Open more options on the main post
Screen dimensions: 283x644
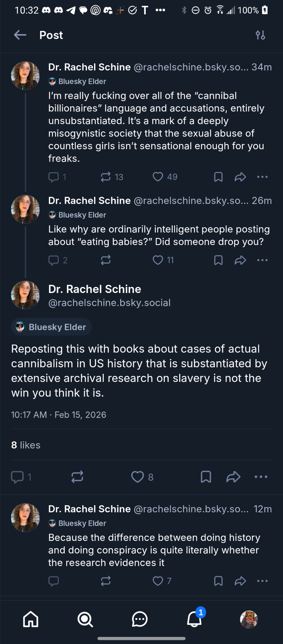pos(261,477)
